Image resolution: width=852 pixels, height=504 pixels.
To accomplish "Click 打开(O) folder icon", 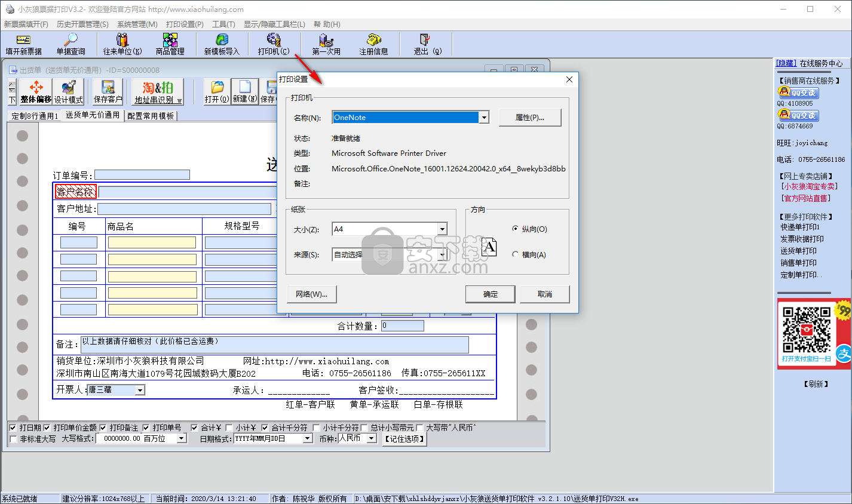I will 217,92.
